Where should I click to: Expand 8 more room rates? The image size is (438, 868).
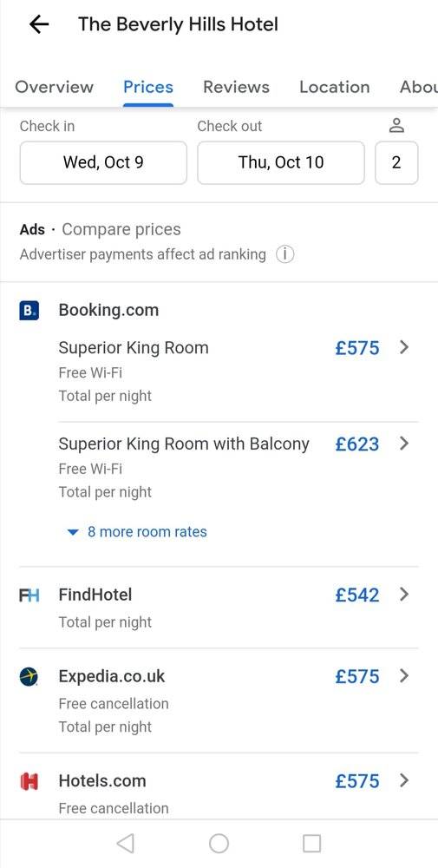point(136,532)
